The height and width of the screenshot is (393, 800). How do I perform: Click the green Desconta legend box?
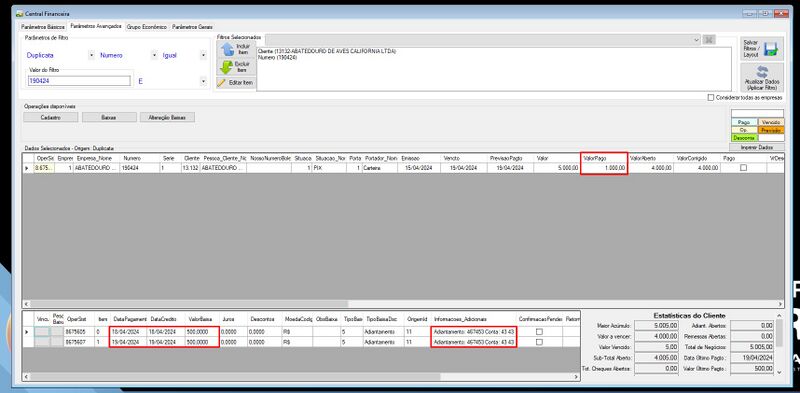(x=744, y=138)
